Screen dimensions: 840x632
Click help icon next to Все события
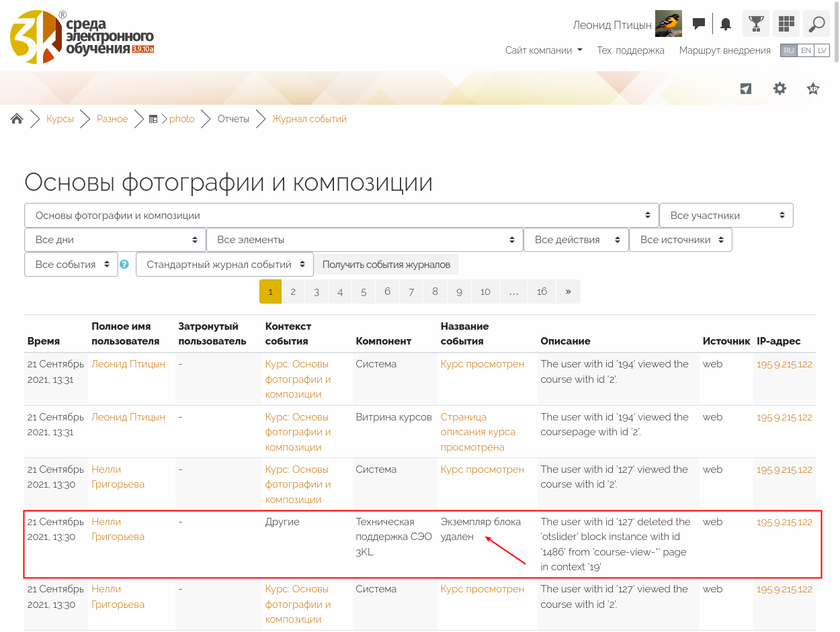pos(124,265)
